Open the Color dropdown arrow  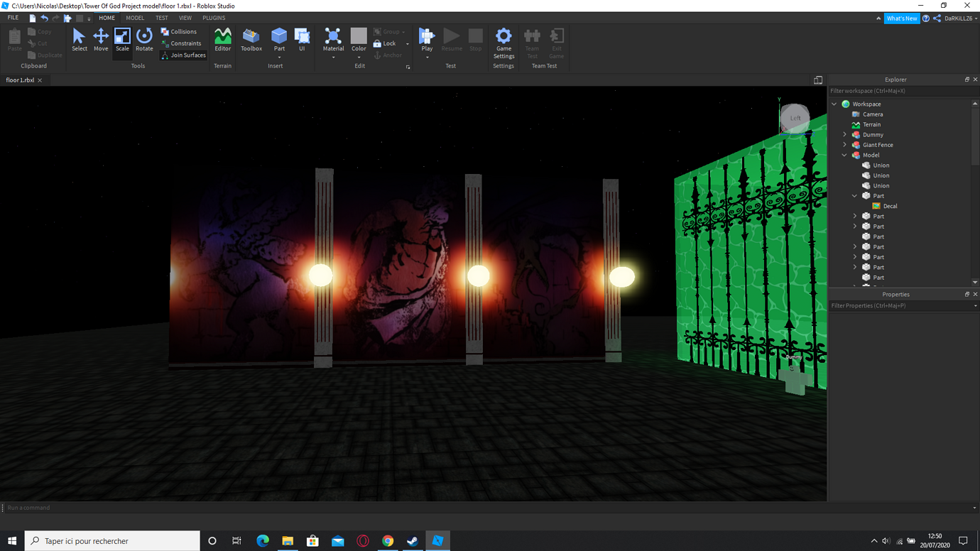tap(359, 57)
